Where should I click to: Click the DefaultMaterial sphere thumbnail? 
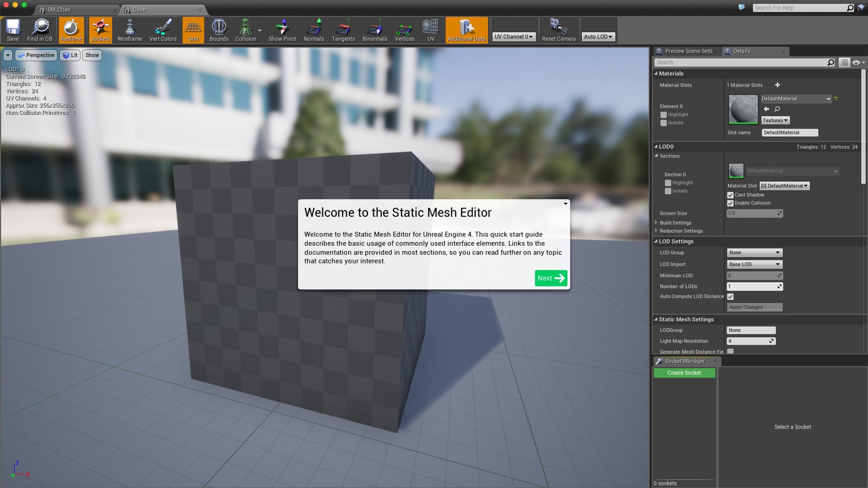(x=743, y=109)
